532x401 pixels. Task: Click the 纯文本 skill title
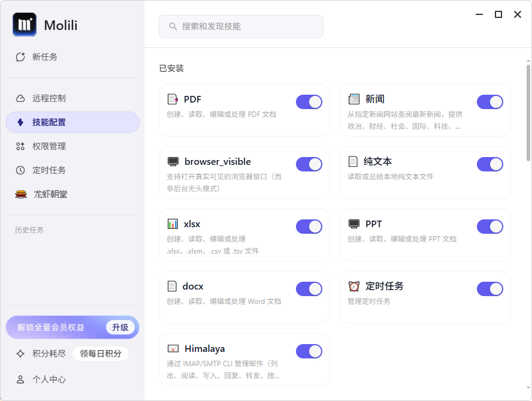coord(377,161)
